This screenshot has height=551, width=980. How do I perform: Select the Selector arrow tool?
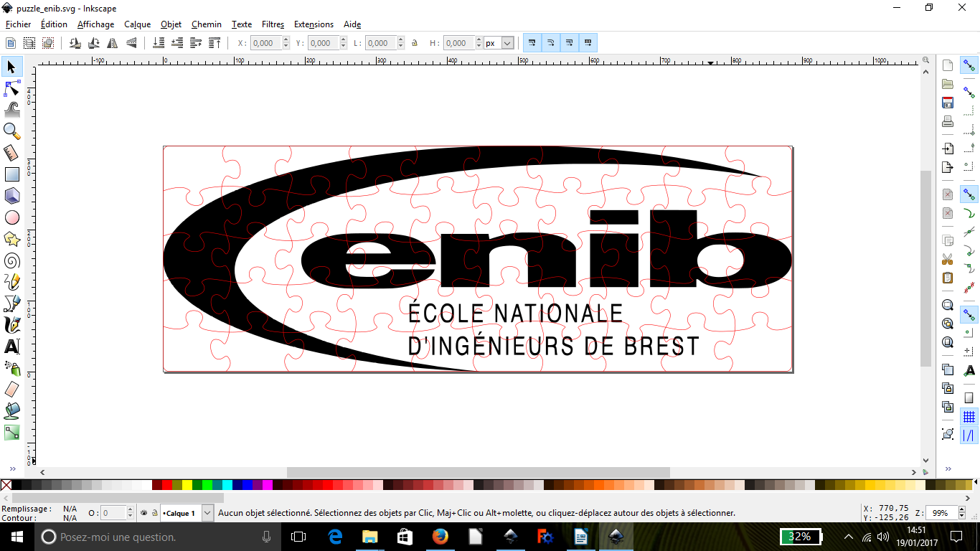point(11,67)
